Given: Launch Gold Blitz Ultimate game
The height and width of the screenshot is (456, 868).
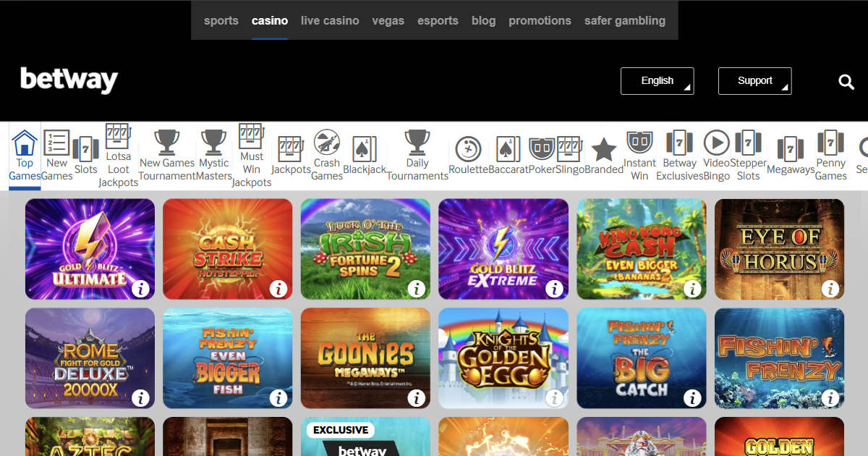Looking at the screenshot, I should pos(90,249).
